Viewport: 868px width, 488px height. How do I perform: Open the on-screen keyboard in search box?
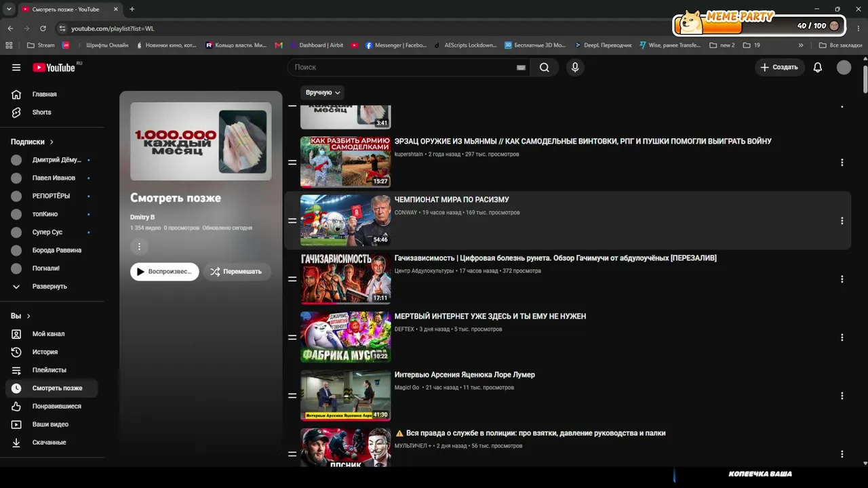[x=521, y=67]
